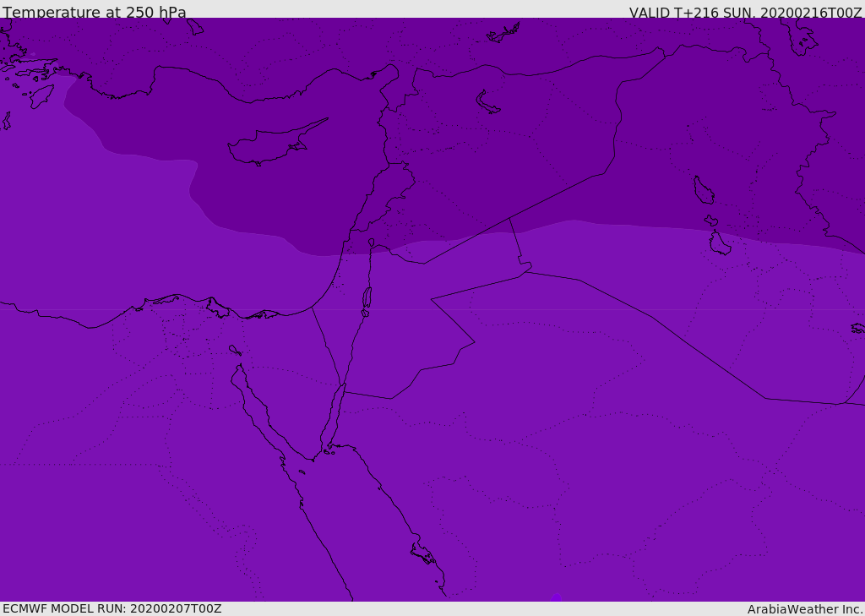Screen dimensions: 865x616
Task: Click the 'Temperature at 250 hPa' title
Action: (95, 12)
